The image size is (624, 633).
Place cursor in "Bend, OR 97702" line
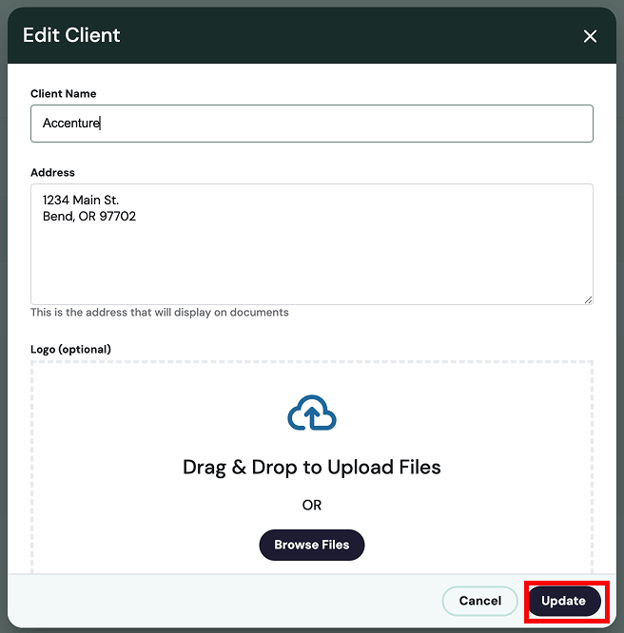[x=89, y=216]
